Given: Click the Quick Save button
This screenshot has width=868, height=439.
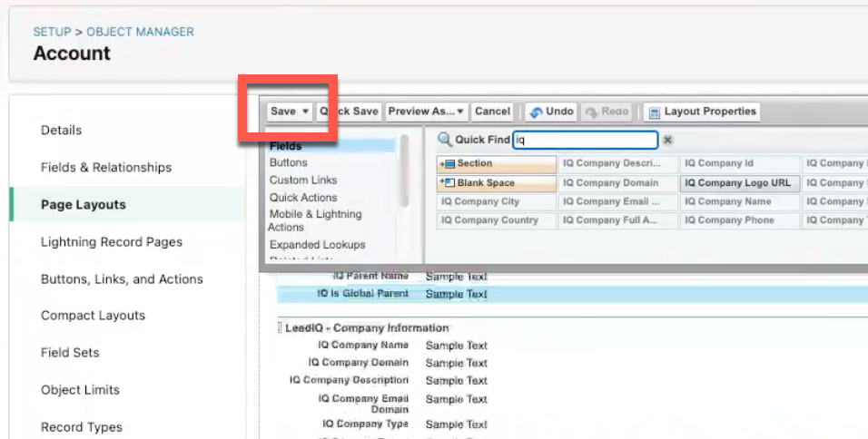Looking at the screenshot, I should click(x=350, y=112).
